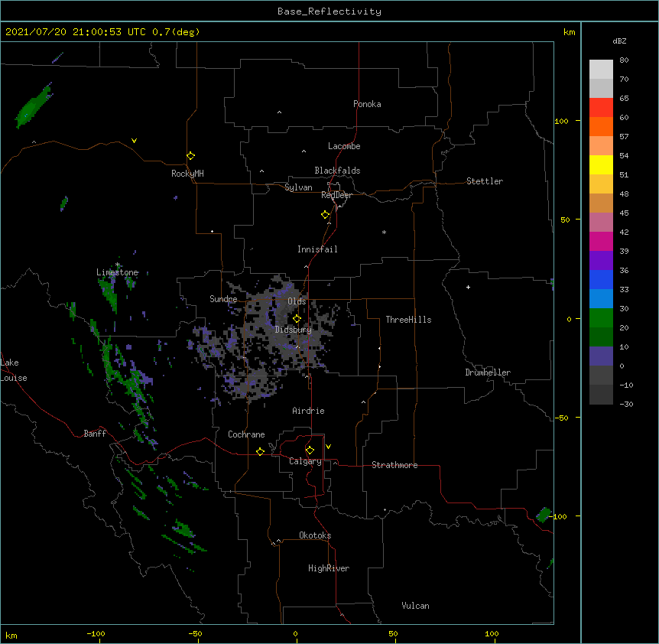Select the Innisfail label
The width and height of the screenshot is (659, 644).
[317, 249]
